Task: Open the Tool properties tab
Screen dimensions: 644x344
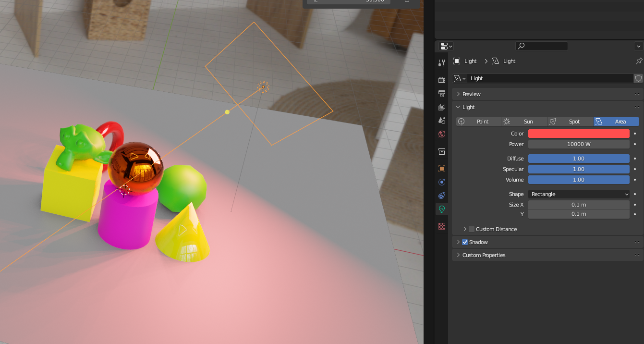Action: click(442, 63)
